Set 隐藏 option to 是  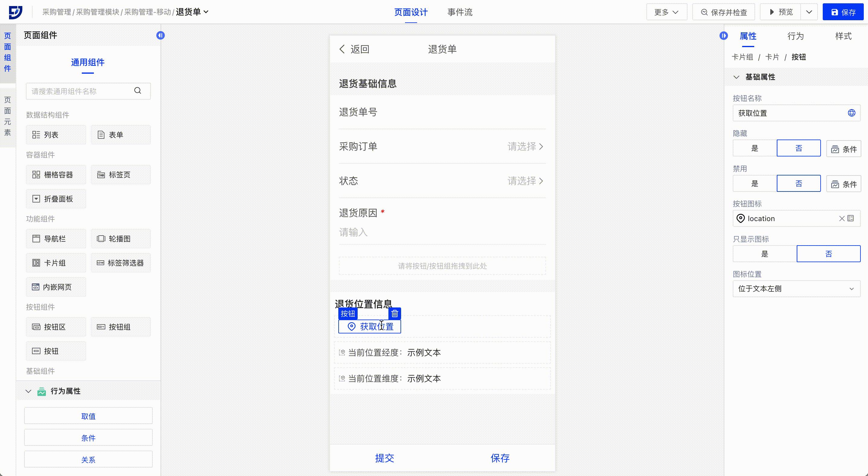pos(755,148)
